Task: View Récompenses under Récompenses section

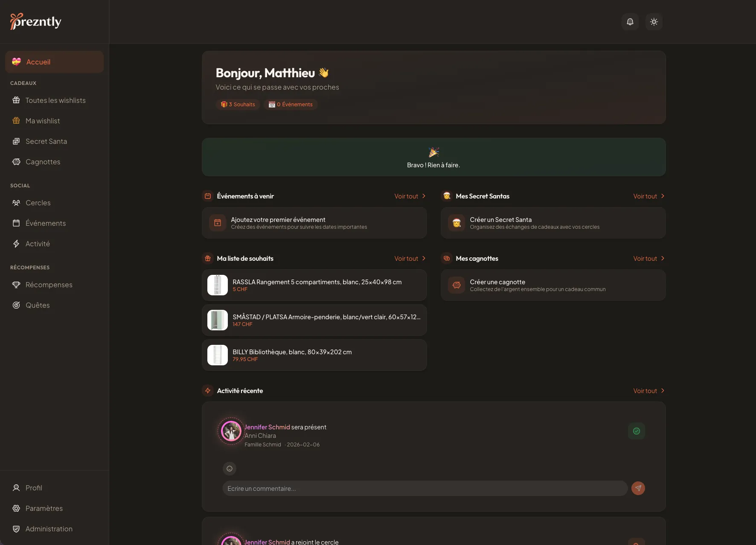Action: click(x=49, y=285)
